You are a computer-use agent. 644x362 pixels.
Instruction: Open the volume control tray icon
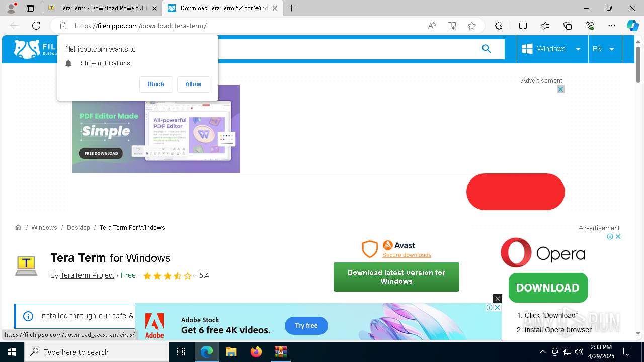(579, 352)
